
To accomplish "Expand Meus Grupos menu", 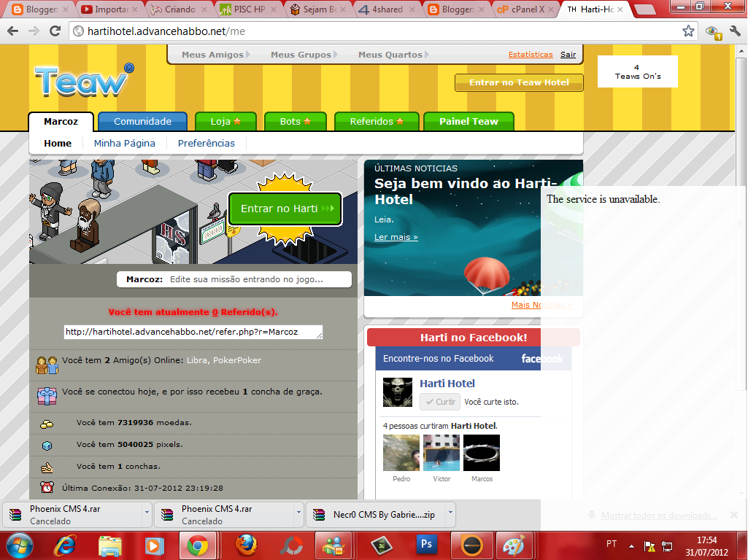I will click(x=304, y=55).
